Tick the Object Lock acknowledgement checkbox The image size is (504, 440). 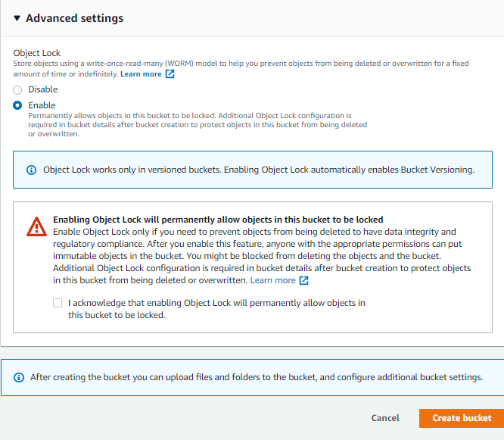point(58,303)
